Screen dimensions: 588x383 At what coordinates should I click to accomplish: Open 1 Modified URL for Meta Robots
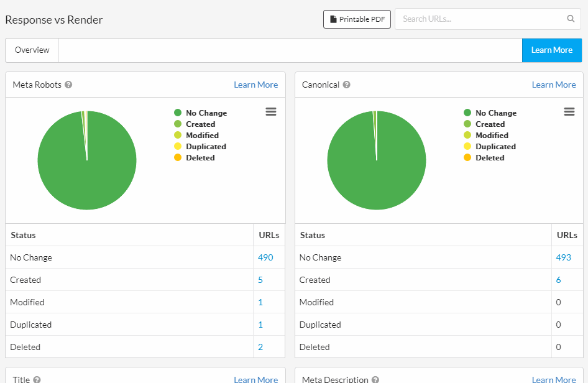coord(260,302)
